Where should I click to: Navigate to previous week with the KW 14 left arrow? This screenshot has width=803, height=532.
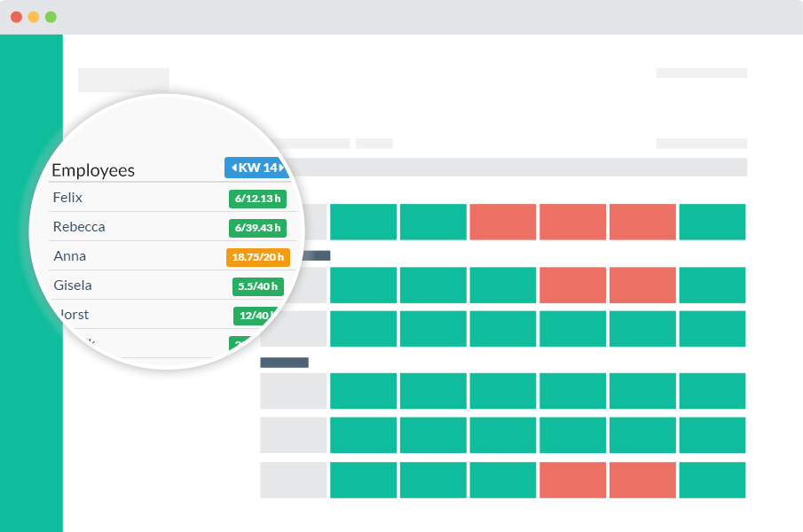[233, 168]
